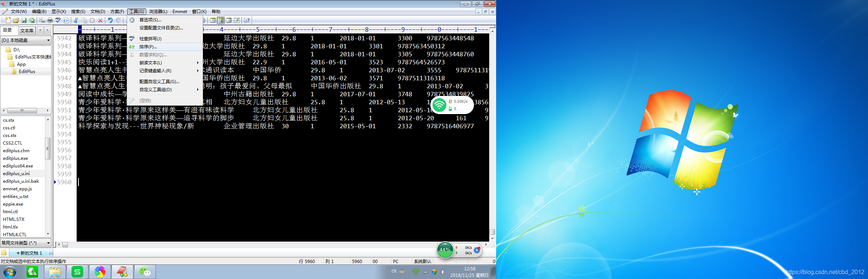Select file editplus_u.ini in file list
Image resolution: width=868 pixels, height=279 pixels.
tap(16, 174)
